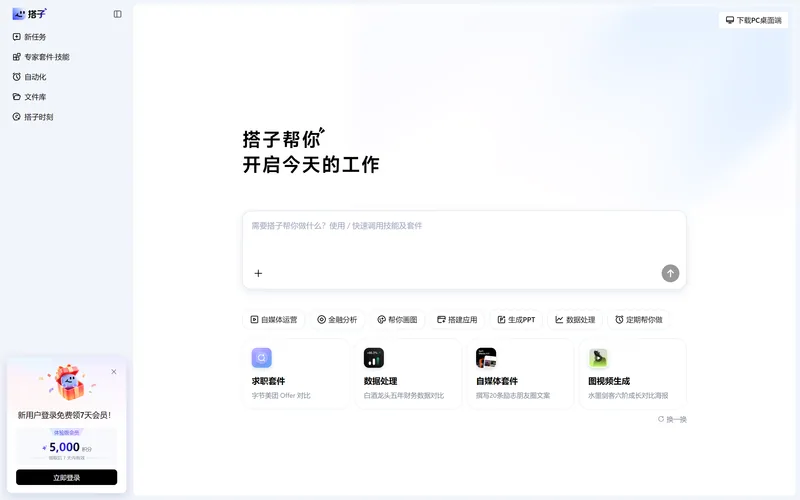800x500 pixels.
Task: Click the plus attachment icon
Action: coord(258,273)
